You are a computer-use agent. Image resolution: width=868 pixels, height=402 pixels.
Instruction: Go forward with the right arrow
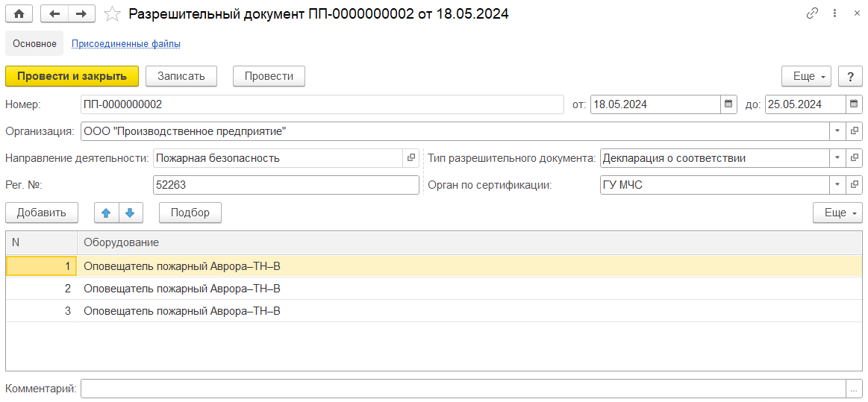point(81,13)
